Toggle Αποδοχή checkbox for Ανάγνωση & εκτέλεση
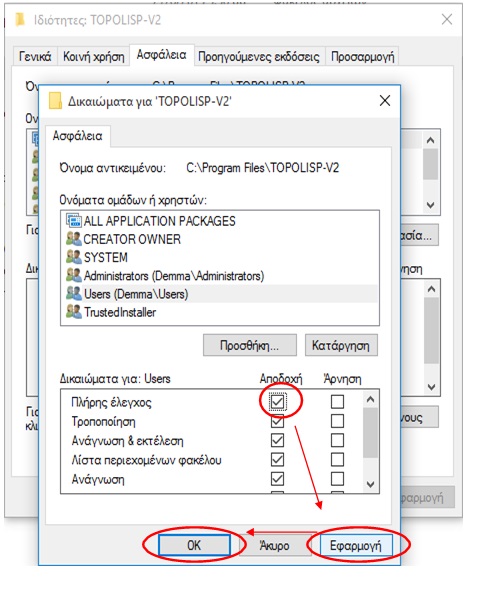The width and height of the screenshot is (500, 600). point(277,440)
